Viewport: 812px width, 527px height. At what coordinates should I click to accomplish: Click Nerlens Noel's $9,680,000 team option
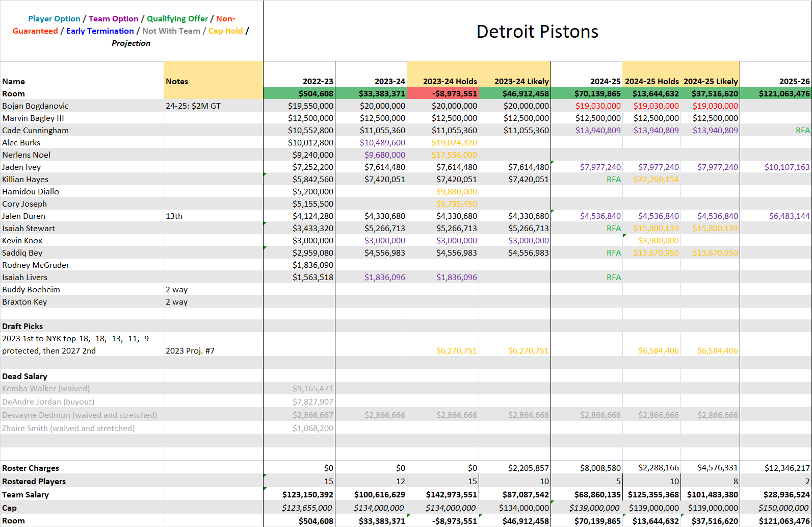pos(385,155)
